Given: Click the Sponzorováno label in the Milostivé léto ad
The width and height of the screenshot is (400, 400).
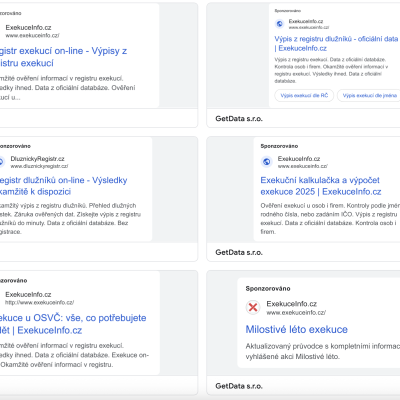Looking at the screenshot, I should (x=268, y=289).
